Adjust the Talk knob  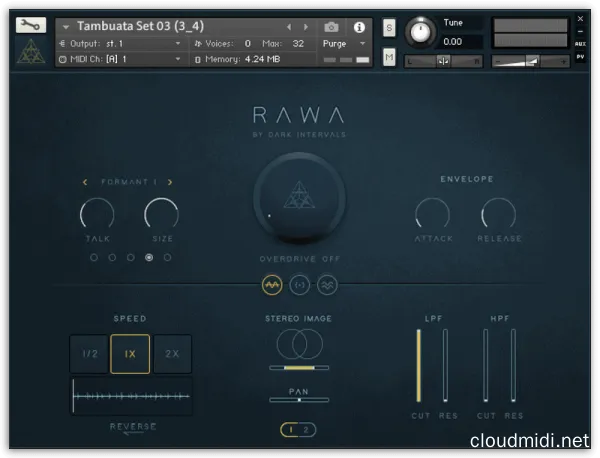tap(97, 214)
